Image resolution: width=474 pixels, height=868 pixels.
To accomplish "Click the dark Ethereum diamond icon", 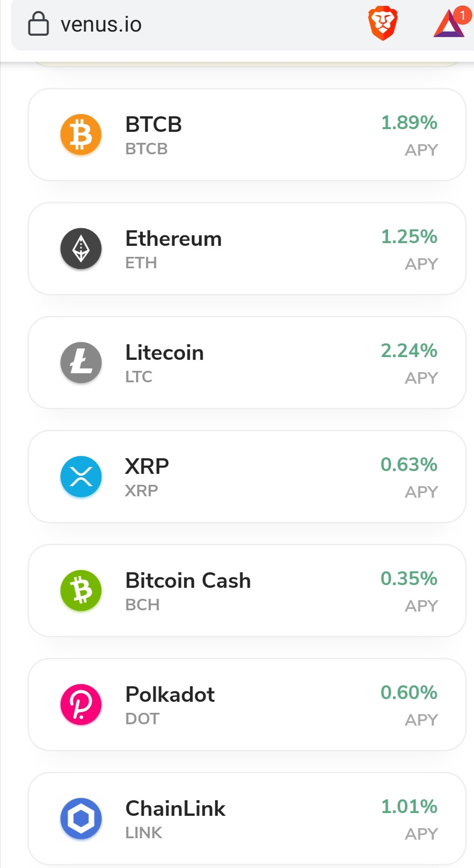I will [x=81, y=249].
